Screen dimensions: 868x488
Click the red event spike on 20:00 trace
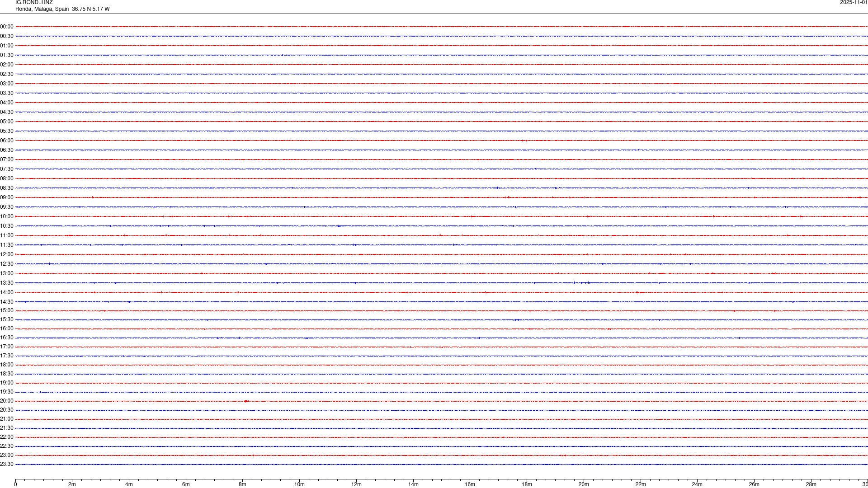coord(245,401)
